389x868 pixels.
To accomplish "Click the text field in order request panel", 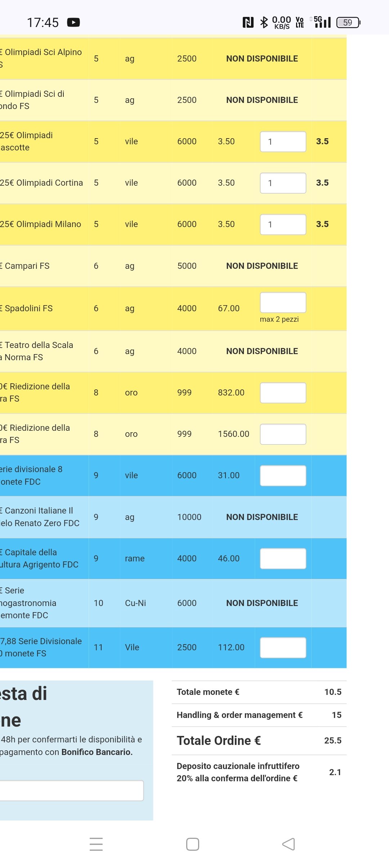I will tap(72, 791).
